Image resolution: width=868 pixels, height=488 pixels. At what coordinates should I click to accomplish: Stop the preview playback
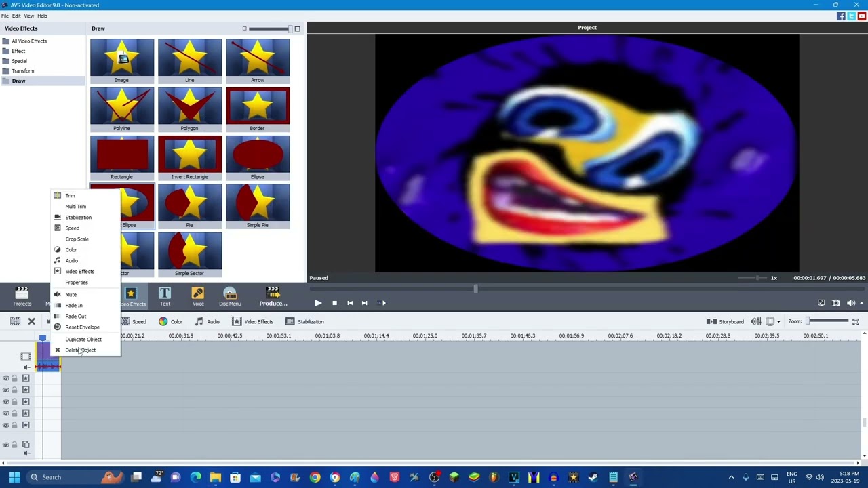pyautogui.click(x=334, y=303)
